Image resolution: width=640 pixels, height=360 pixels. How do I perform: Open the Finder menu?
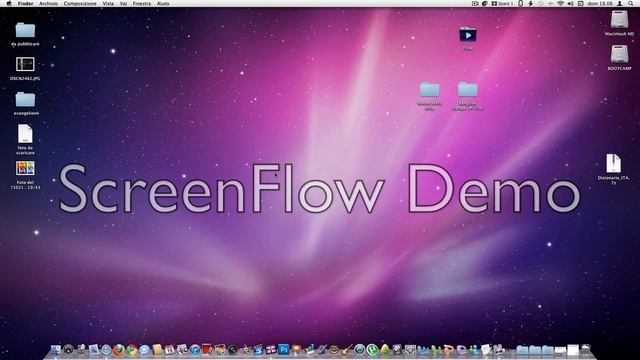tap(25, 3)
